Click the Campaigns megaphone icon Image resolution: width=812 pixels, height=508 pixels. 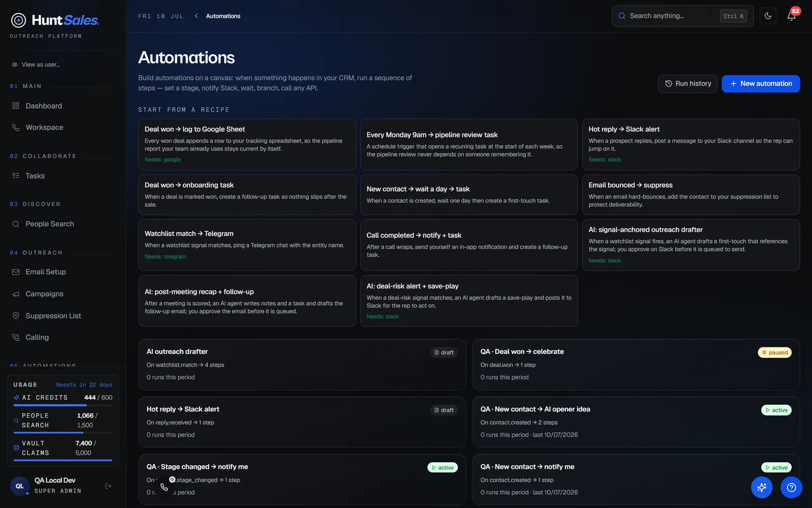pyautogui.click(x=16, y=294)
